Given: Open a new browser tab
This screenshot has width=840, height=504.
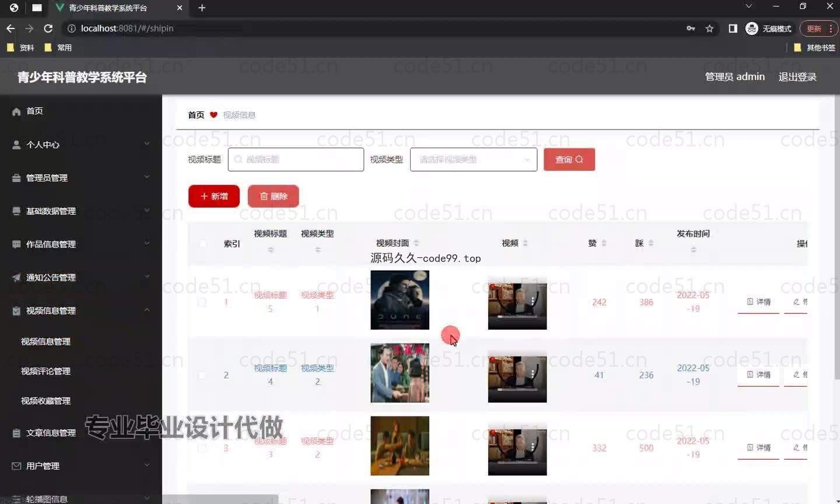Looking at the screenshot, I should click(x=202, y=8).
